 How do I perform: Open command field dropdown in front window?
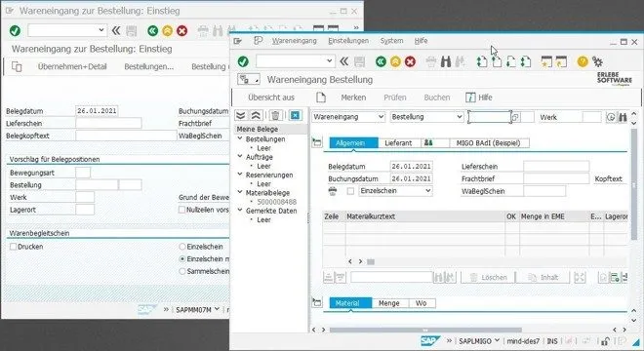tap(329, 61)
